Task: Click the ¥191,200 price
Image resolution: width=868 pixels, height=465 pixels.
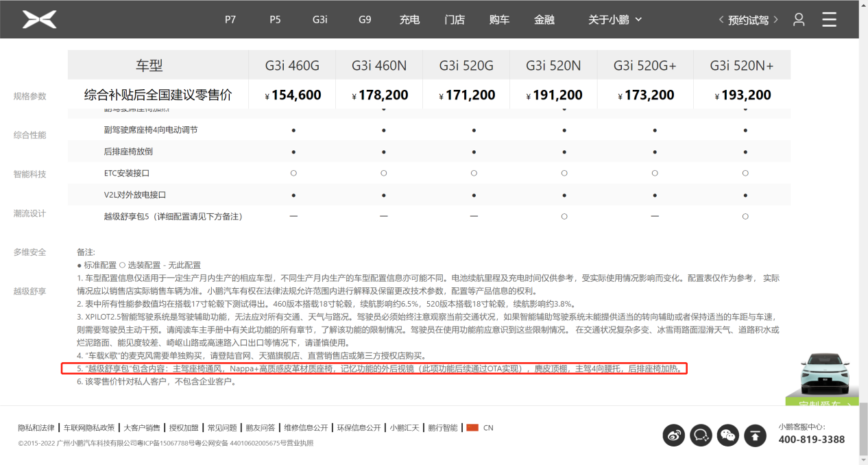Action: [x=554, y=95]
